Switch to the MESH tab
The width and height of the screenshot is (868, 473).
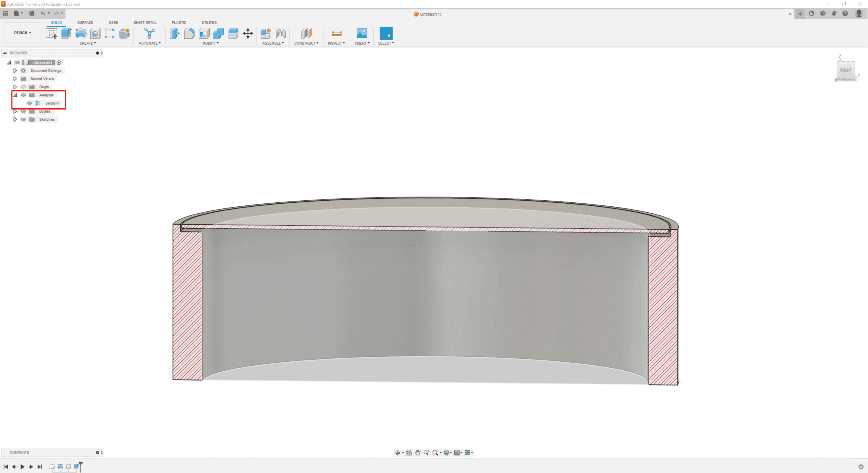coord(113,23)
